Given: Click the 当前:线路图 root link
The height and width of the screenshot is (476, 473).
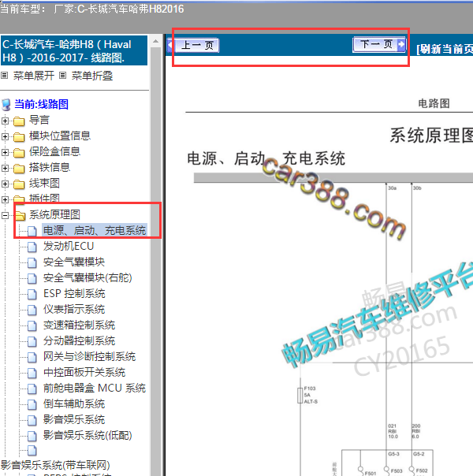Looking at the screenshot, I should tap(42, 104).
